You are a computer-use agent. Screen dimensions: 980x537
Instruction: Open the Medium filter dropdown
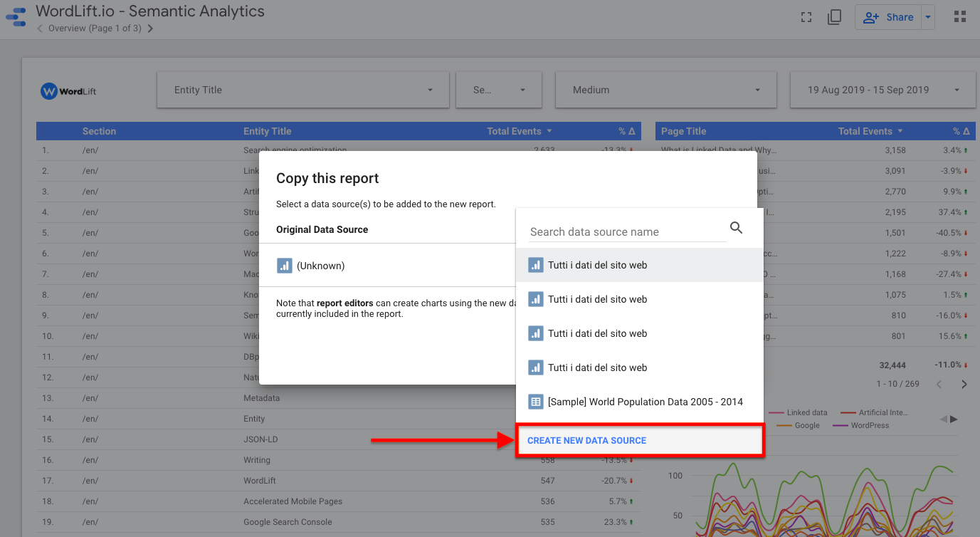click(666, 90)
